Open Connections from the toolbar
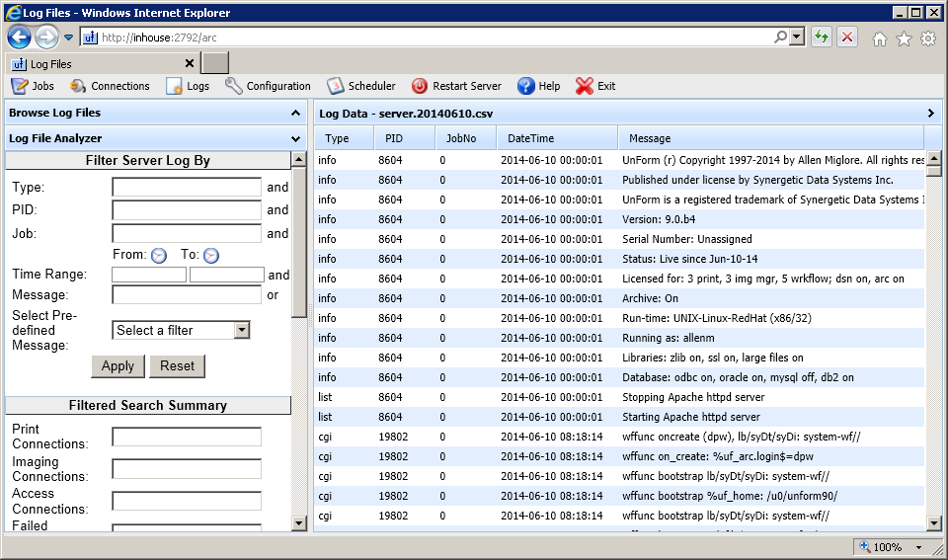The width and height of the screenshot is (948, 560). [x=78, y=86]
